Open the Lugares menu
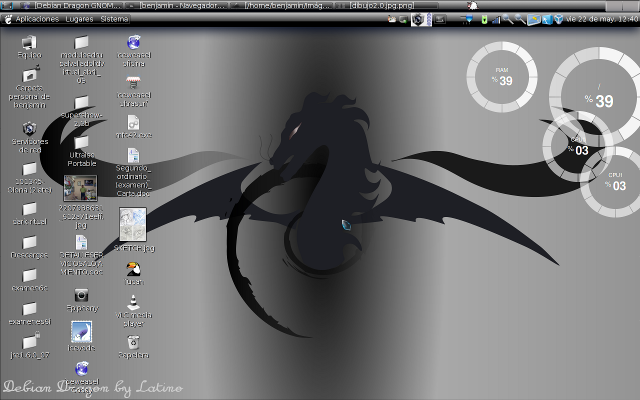Screen dimensions: 640x400 point(80,19)
